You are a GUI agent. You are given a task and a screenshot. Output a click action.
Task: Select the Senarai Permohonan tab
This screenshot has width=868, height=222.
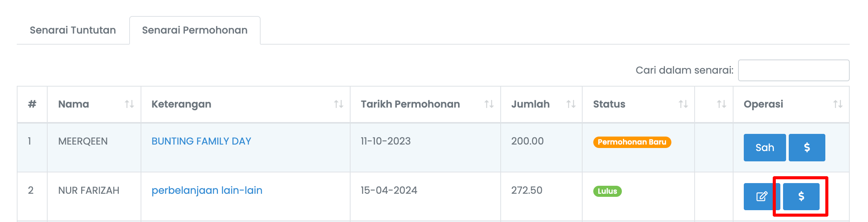click(195, 30)
